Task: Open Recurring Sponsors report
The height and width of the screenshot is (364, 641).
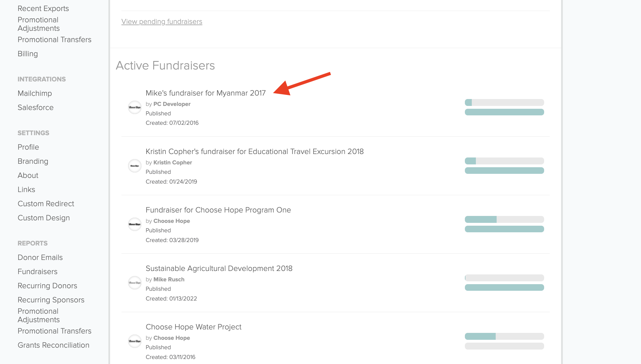Action: [x=51, y=300]
